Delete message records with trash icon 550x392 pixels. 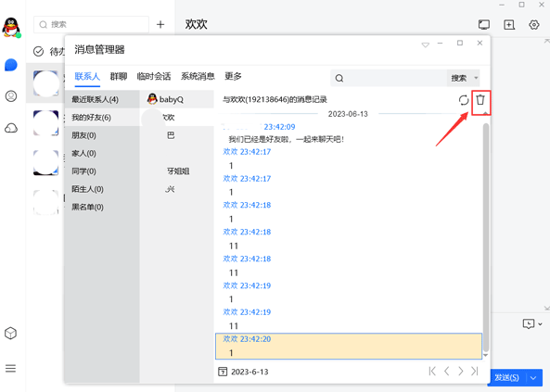(x=480, y=100)
